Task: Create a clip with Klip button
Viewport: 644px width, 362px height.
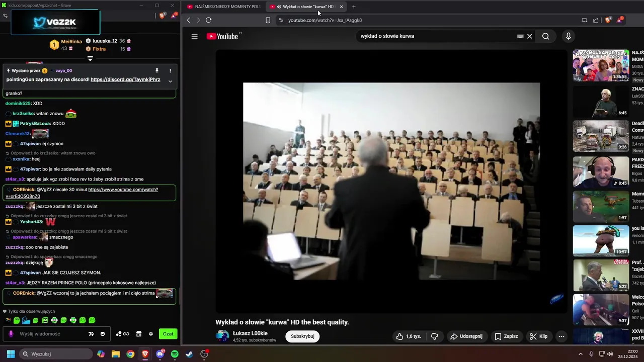Action: pos(539,336)
